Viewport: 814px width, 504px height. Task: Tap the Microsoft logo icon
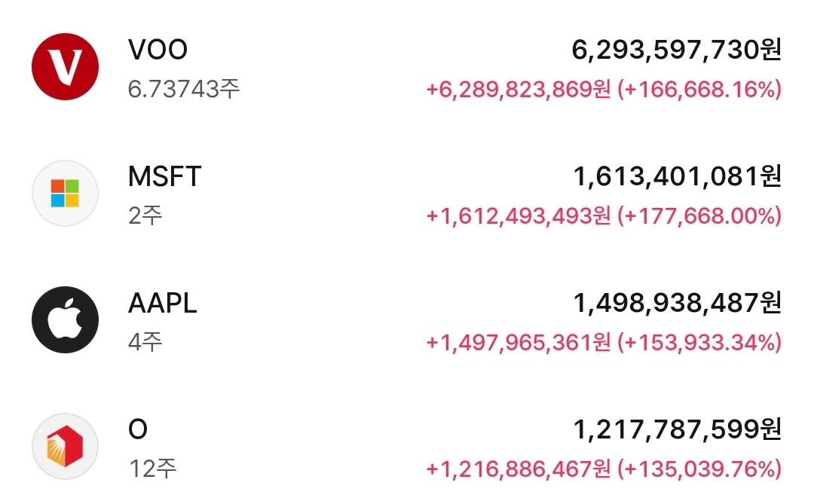pos(65,193)
